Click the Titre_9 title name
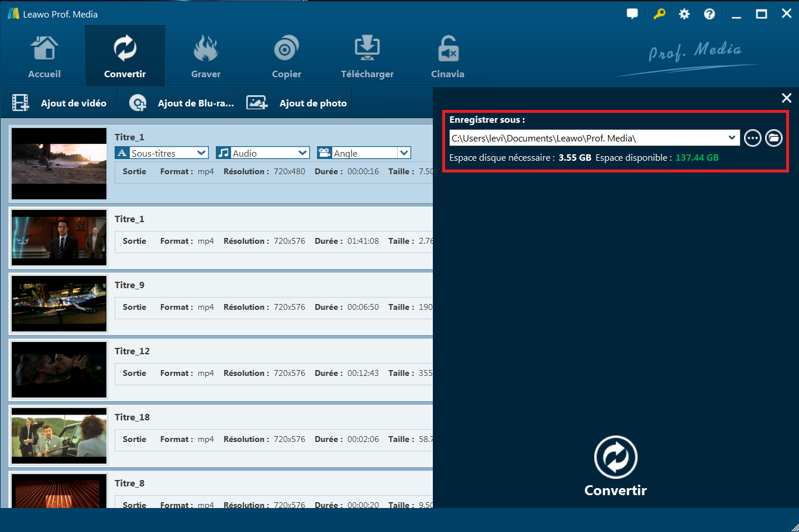This screenshot has height=532, width=799. click(129, 285)
